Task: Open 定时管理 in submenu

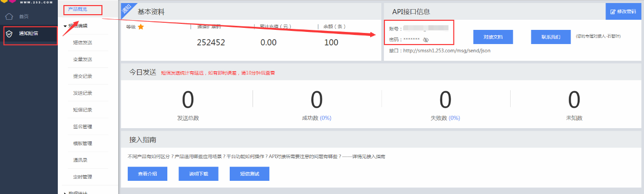Action: click(83, 177)
